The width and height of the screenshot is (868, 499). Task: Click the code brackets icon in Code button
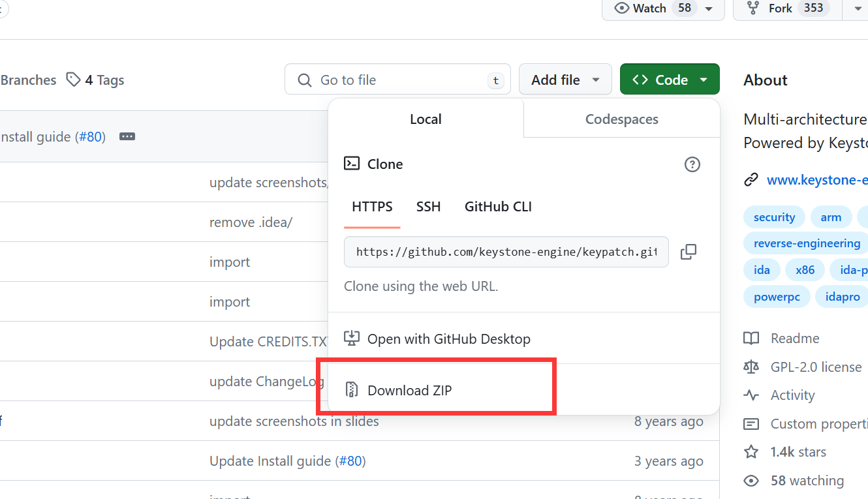click(x=640, y=80)
